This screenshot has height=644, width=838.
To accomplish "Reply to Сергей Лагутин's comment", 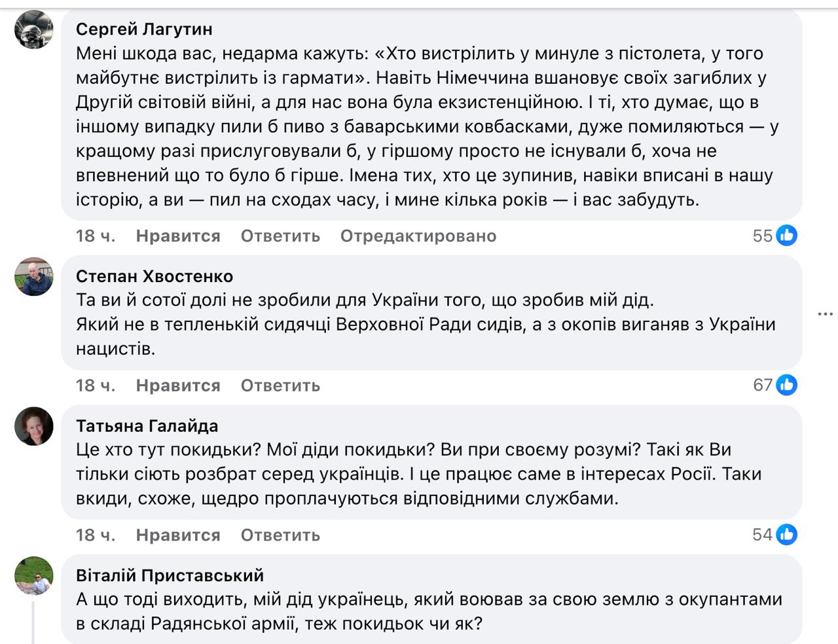I will (280, 236).
